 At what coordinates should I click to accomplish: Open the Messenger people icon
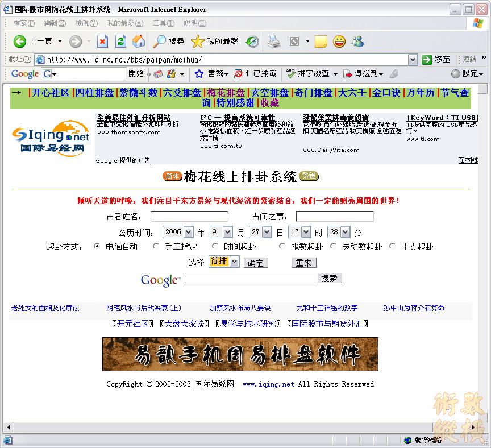coord(357,42)
